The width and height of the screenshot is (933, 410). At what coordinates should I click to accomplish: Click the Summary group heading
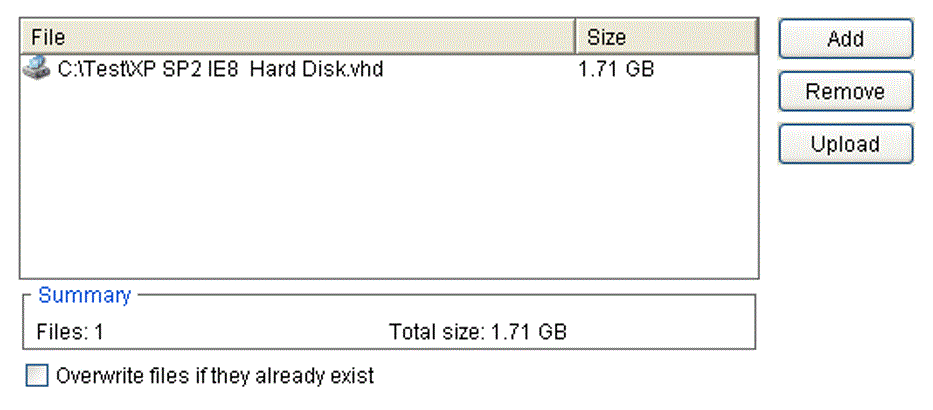[x=84, y=295]
